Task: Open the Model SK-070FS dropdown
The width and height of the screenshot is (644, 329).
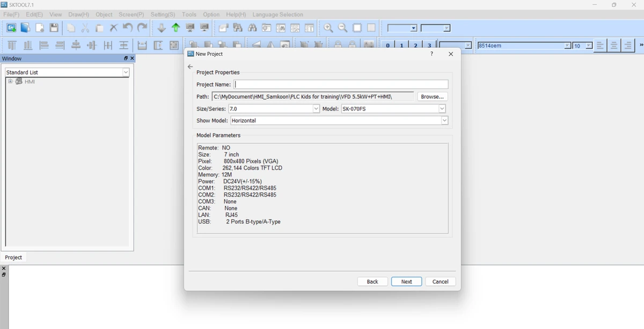Action: (442, 109)
